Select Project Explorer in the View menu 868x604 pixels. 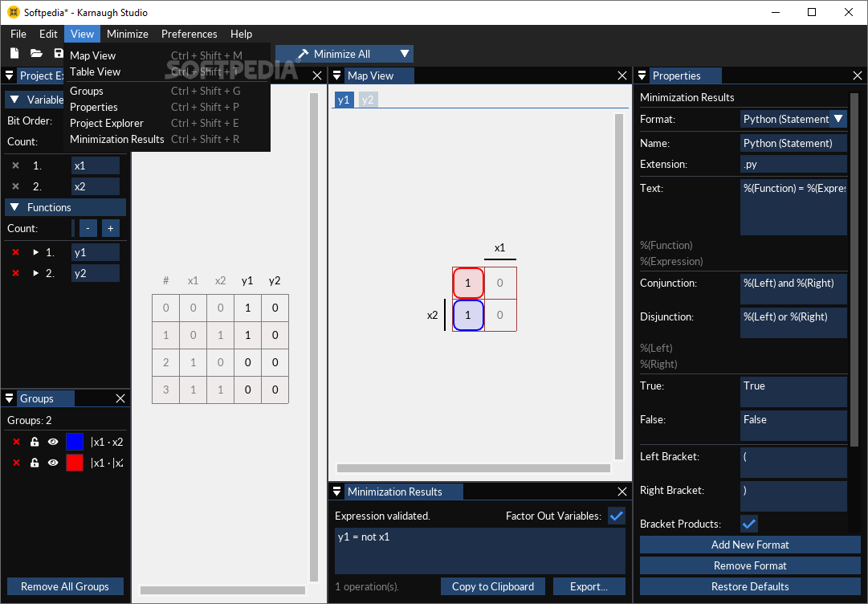coord(167,124)
